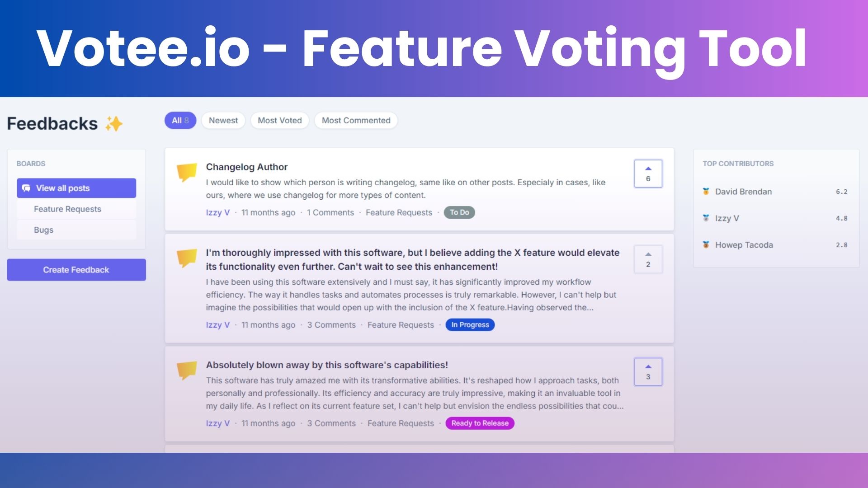Click the Newest filter button
The width and height of the screenshot is (868, 488).
coord(223,120)
